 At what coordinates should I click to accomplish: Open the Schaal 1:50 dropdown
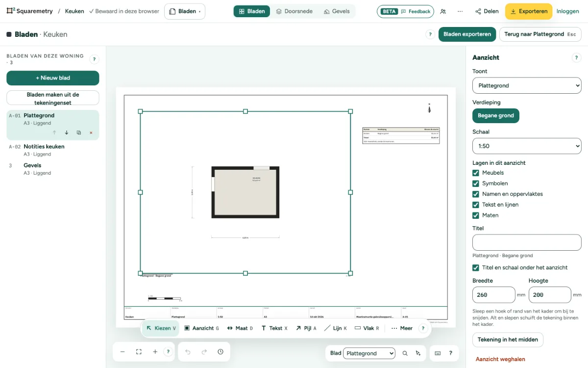(527, 146)
